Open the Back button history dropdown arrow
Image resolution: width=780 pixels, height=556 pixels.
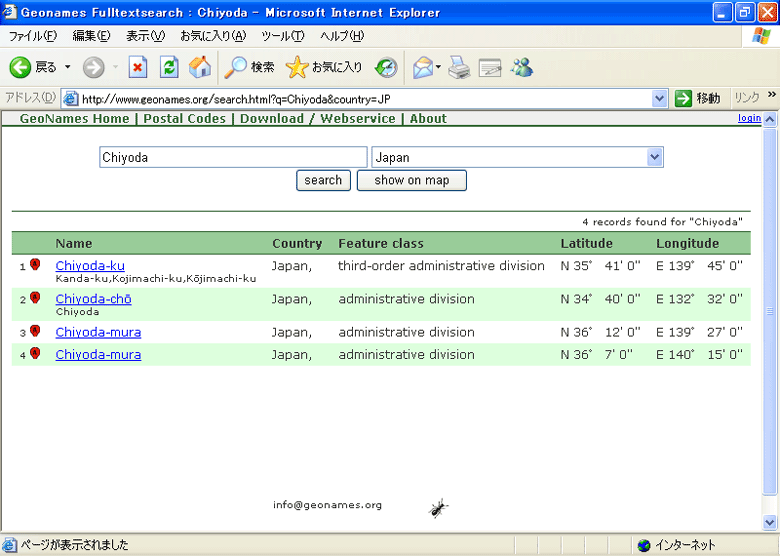coord(68,67)
